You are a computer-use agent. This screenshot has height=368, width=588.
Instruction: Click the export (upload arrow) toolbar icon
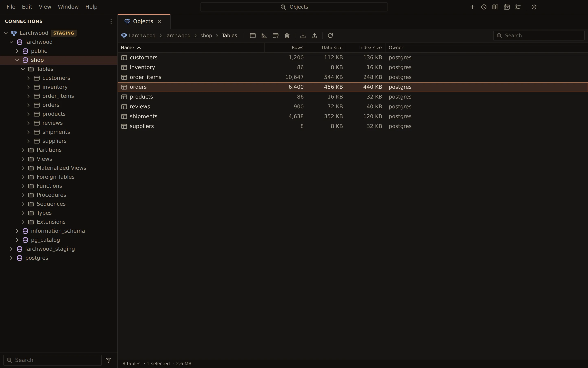pyautogui.click(x=314, y=36)
